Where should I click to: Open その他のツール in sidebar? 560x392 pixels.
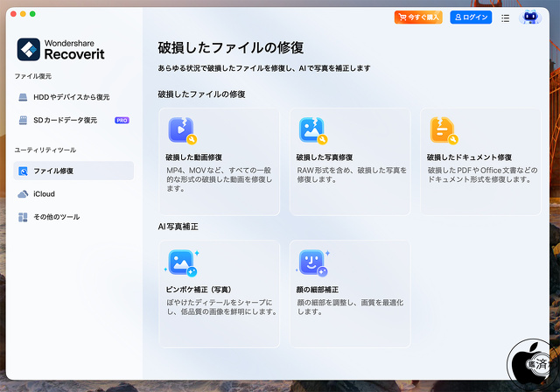73,217
